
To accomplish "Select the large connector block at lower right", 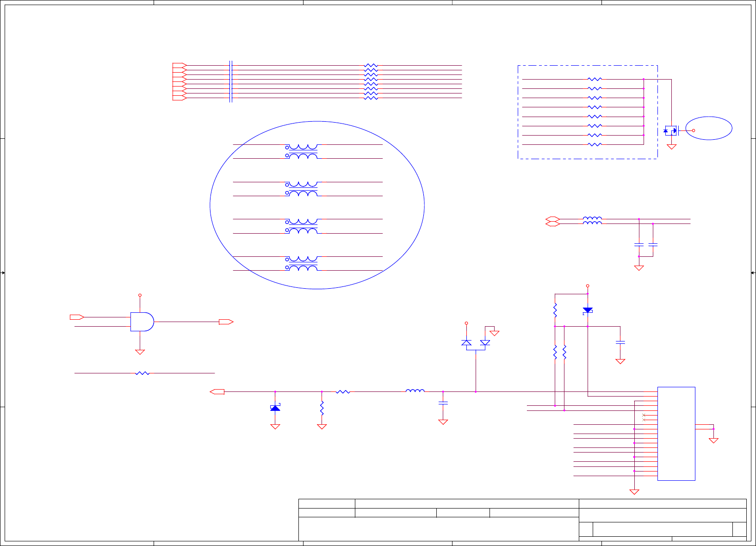I will (x=676, y=434).
